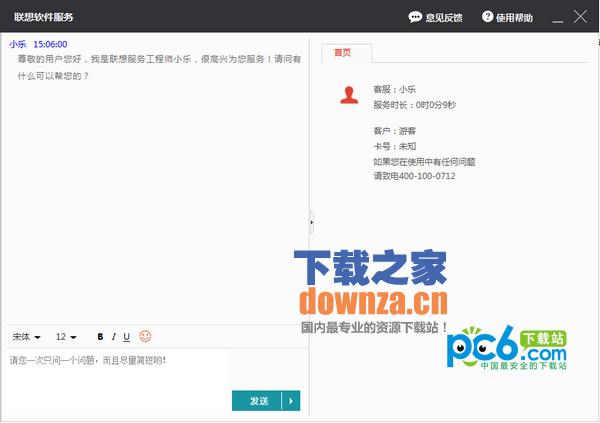Click the red customer service avatar icon
This screenshot has width=600, height=423.
pyautogui.click(x=348, y=95)
